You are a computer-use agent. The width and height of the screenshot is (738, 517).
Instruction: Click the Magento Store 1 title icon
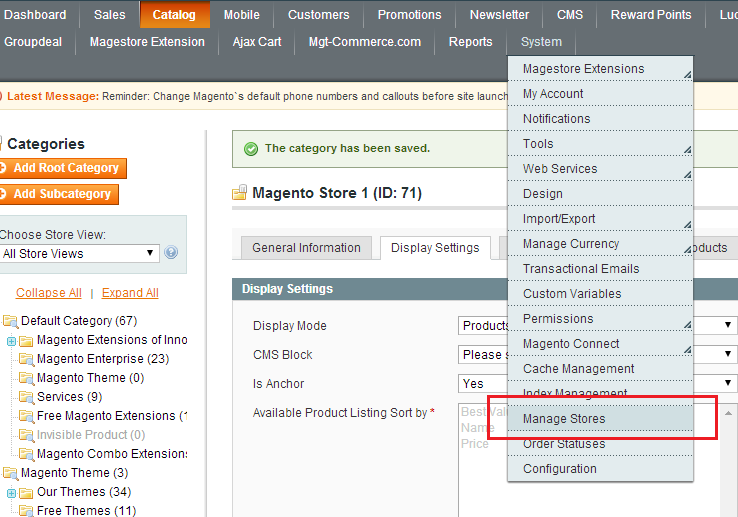240,193
